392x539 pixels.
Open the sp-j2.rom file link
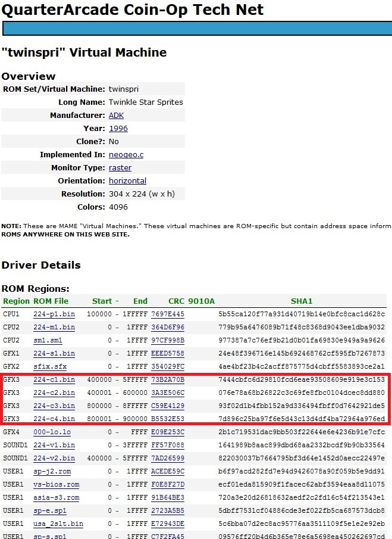[52, 471]
